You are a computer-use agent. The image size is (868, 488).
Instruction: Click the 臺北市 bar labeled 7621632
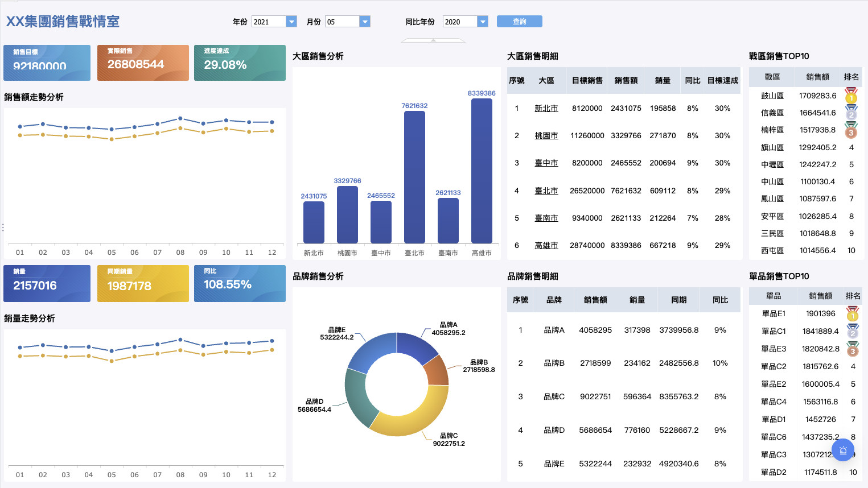pyautogui.click(x=414, y=176)
